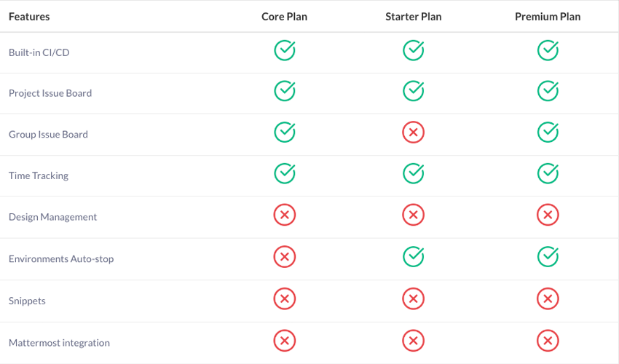Click Core Plan checkmark for Built-in CI/CD
Image resolution: width=619 pixels, height=364 pixels.
[x=285, y=50]
